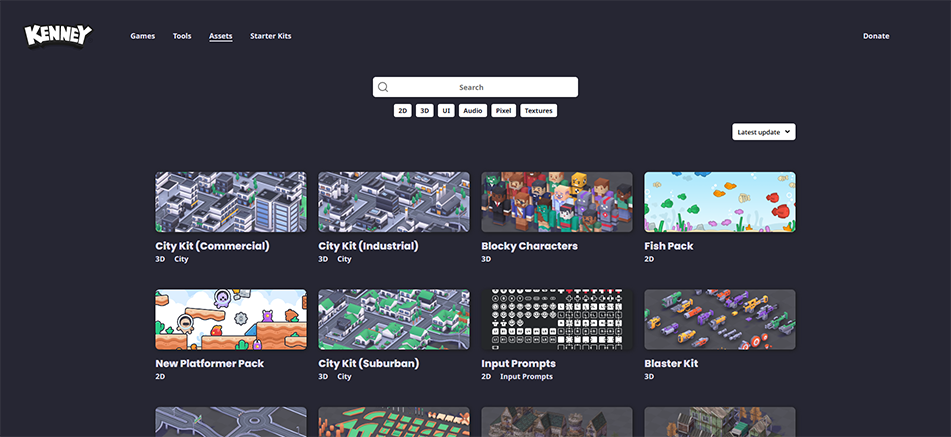Screen dimensions: 951x437
Task: Toggle the 3D filter tag
Action: [x=424, y=111]
